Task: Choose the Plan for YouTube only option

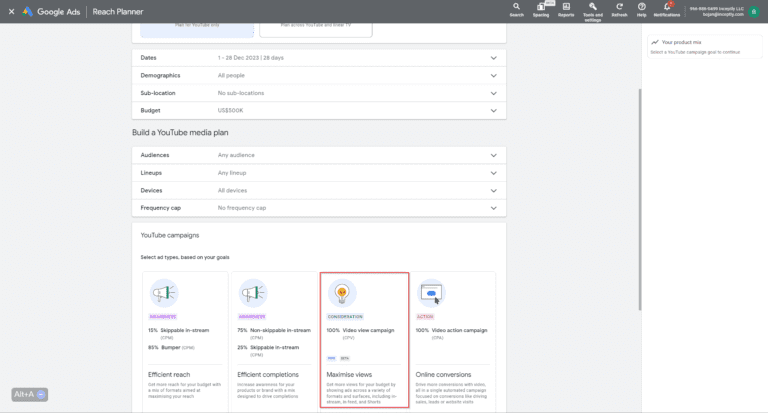Action: [x=197, y=29]
